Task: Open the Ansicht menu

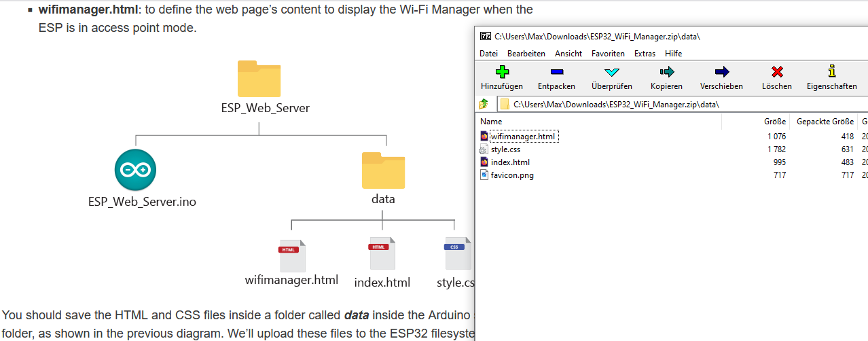Action: [x=568, y=54]
